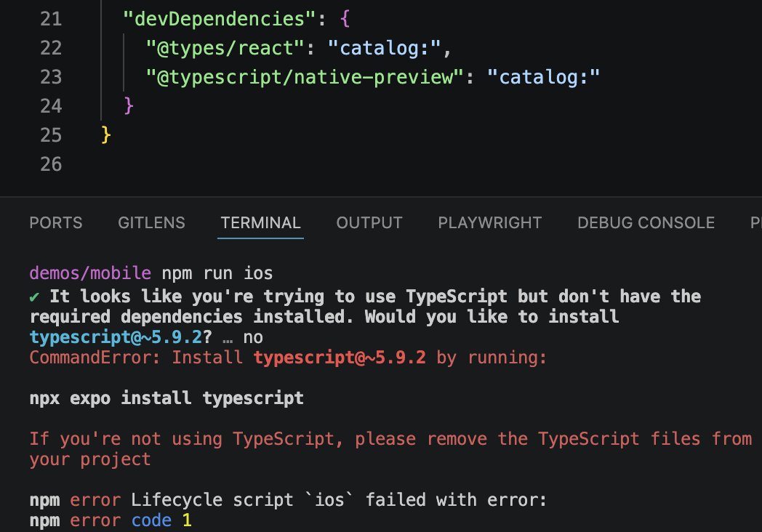Click "If you're not using TypeScript" message
This screenshot has height=532, width=762.
click(x=390, y=439)
